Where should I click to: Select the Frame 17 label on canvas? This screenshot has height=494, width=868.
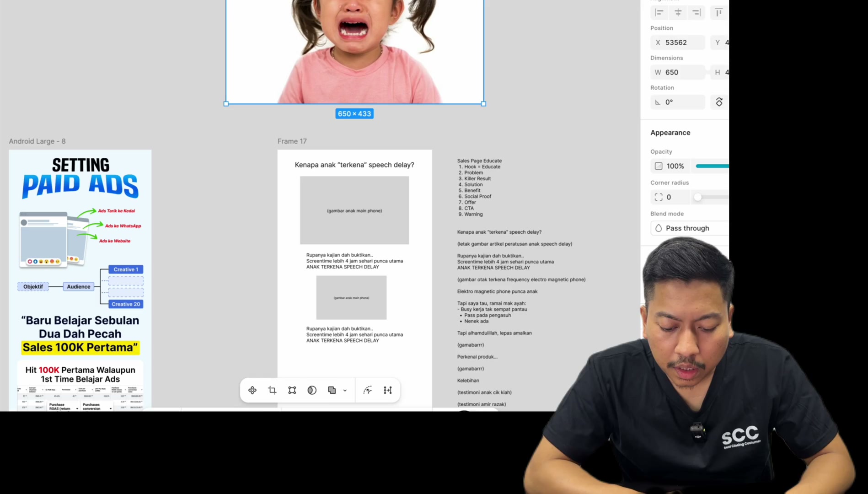coord(292,141)
